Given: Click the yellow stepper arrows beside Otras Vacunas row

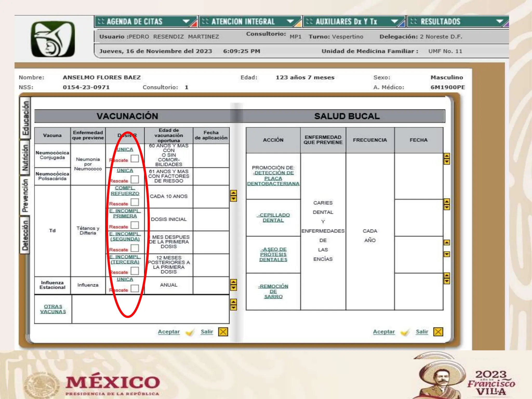Looking at the screenshot, I should click(x=234, y=305).
